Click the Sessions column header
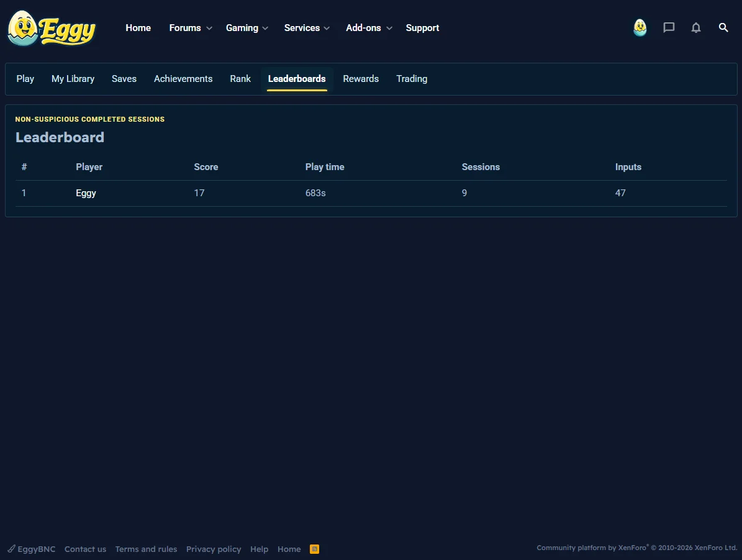The width and height of the screenshot is (742, 560). tap(481, 167)
